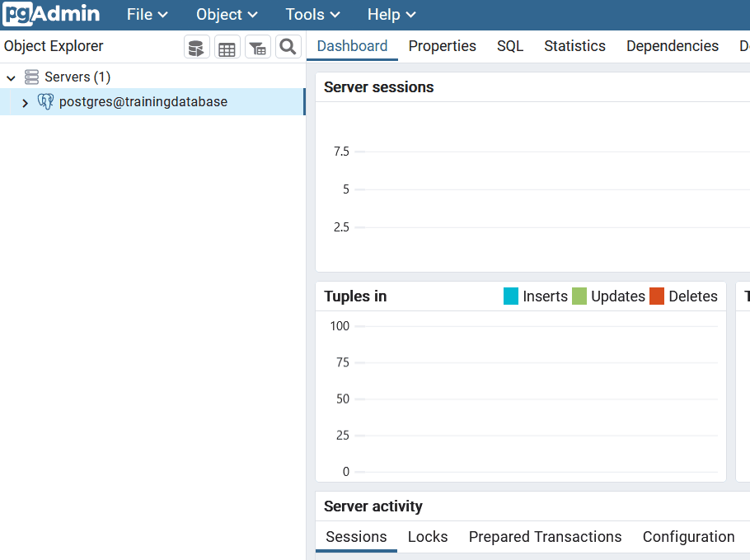This screenshot has height=560, width=750.
Task: Click the View Data table icon
Action: point(227,48)
